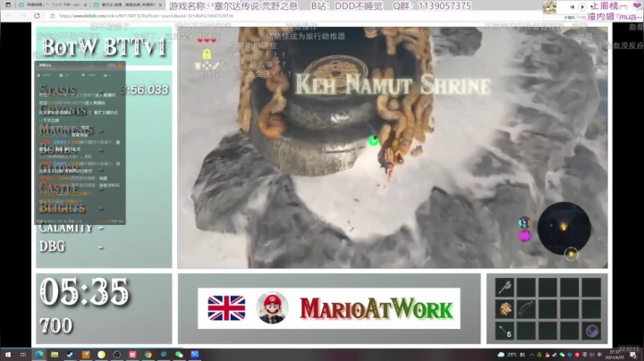
Task: Open the blue taskbar app after WeChat
Action: 195,355
